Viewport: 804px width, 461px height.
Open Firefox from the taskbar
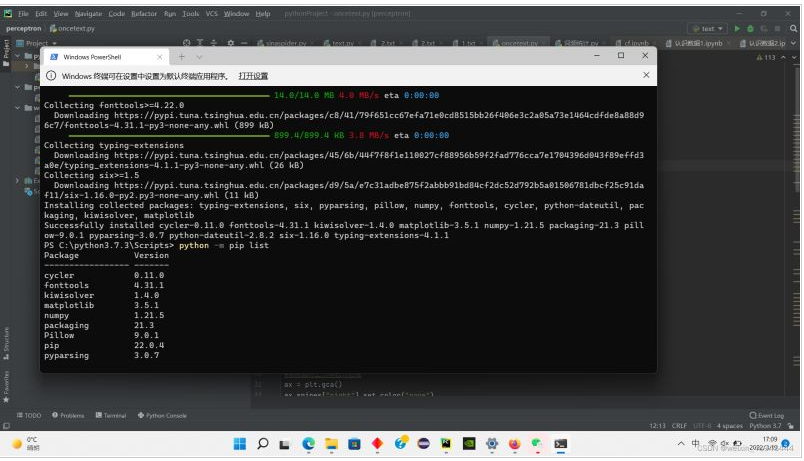514,444
